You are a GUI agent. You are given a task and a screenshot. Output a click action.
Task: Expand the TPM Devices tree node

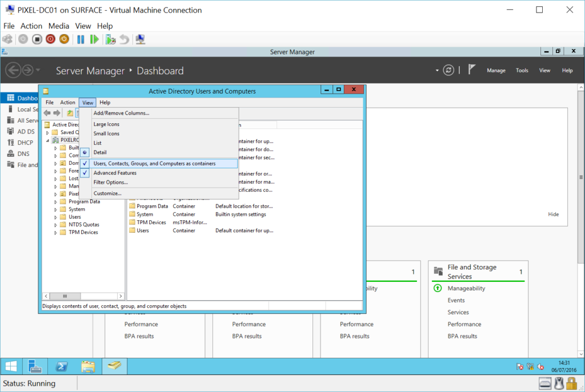tap(56, 232)
